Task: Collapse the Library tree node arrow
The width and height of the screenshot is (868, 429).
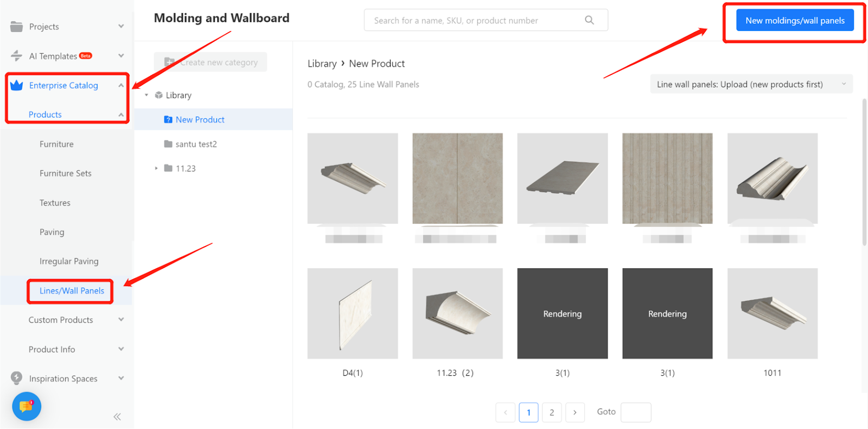Action: [146, 95]
